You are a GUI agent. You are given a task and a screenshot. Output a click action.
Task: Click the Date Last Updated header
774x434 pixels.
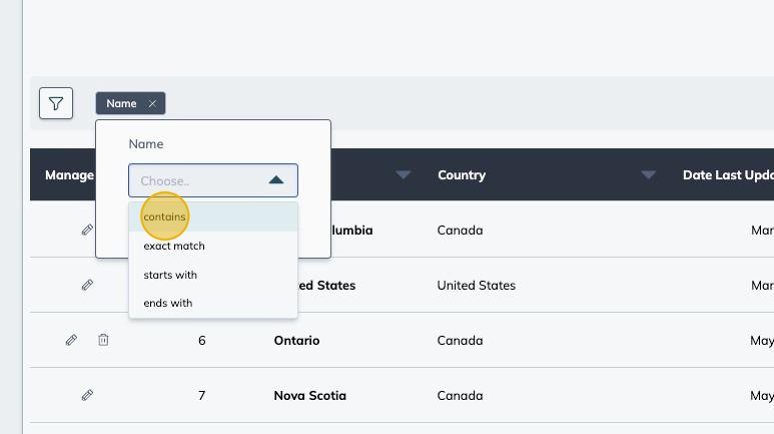(x=727, y=175)
